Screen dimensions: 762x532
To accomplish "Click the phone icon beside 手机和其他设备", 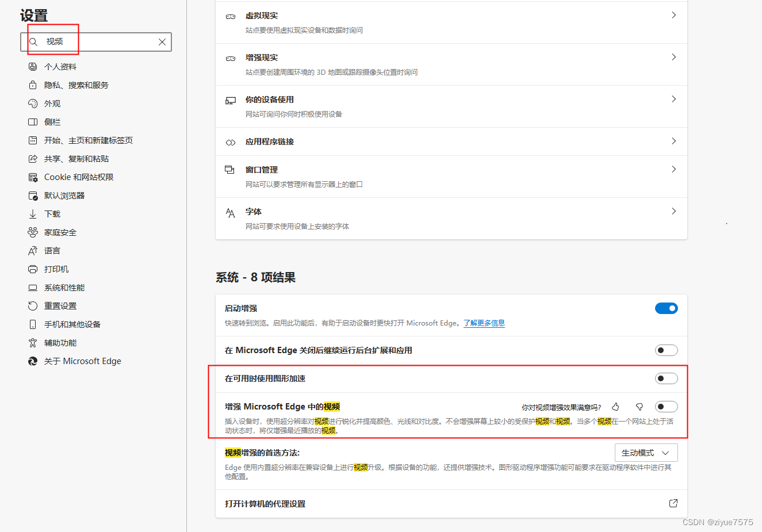I will (33, 324).
